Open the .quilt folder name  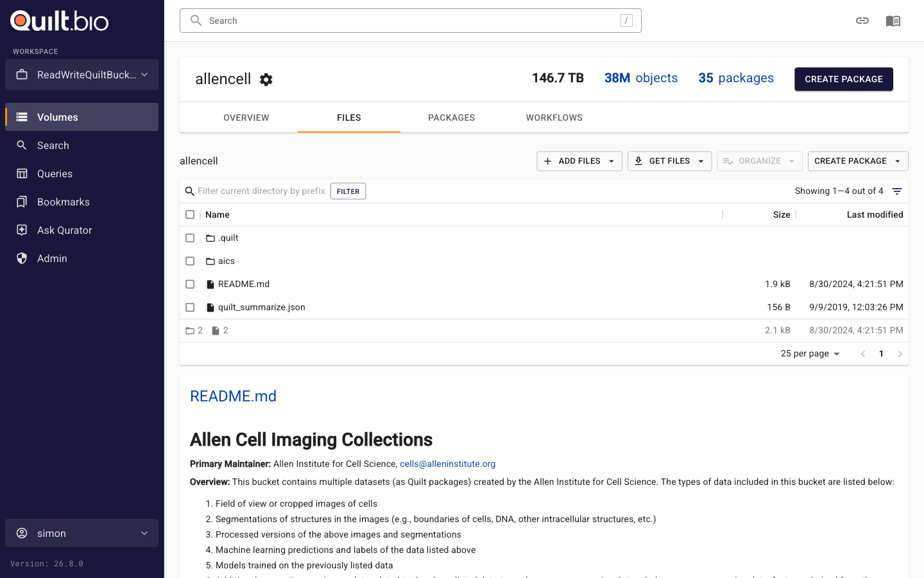pyautogui.click(x=228, y=238)
